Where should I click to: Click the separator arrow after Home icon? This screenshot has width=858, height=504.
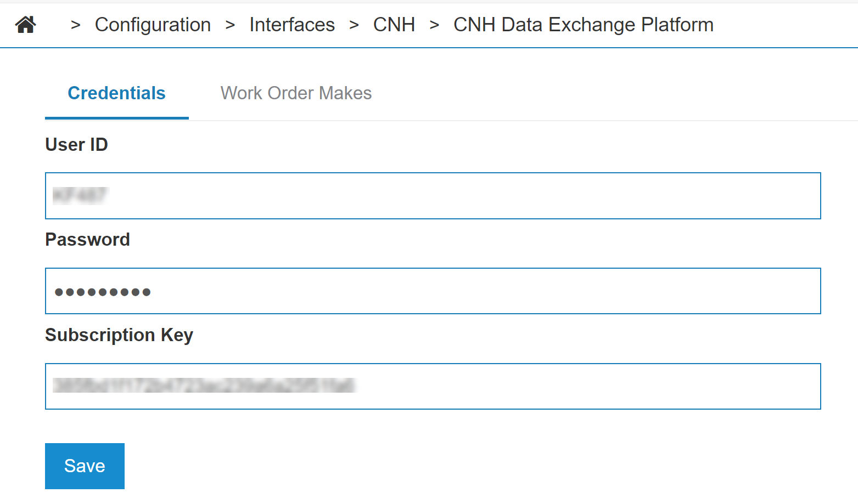(x=76, y=25)
